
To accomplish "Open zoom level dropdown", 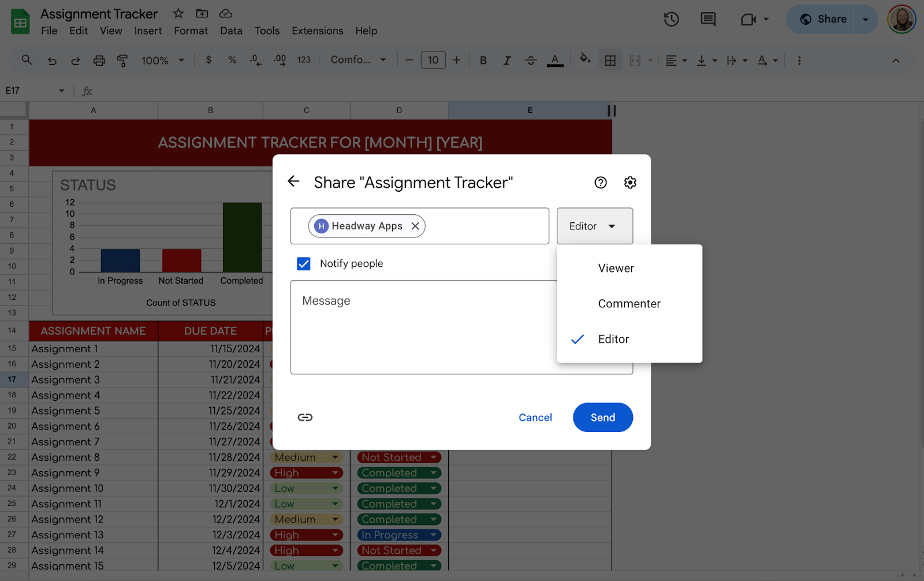I will pyautogui.click(x=163, y=60).
